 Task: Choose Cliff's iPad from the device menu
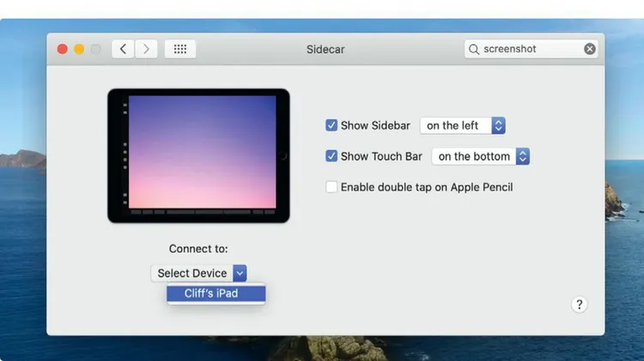(216, 293)
